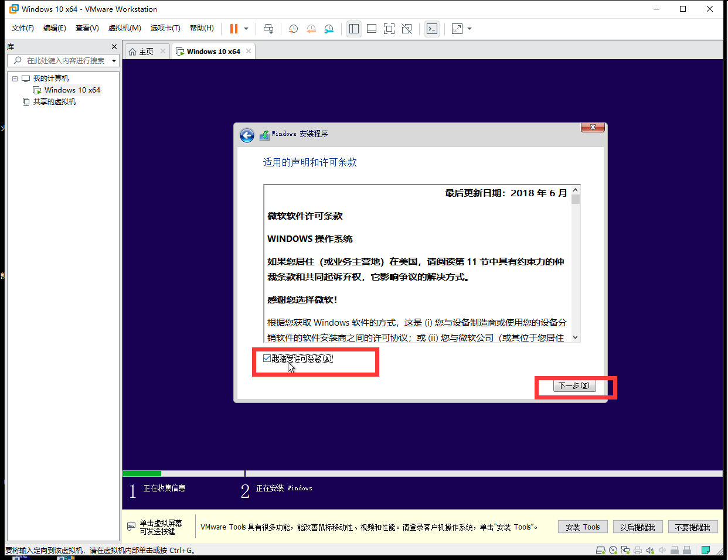
Task: Open the 查看(V) menu
Action: [x=87, y=28]
